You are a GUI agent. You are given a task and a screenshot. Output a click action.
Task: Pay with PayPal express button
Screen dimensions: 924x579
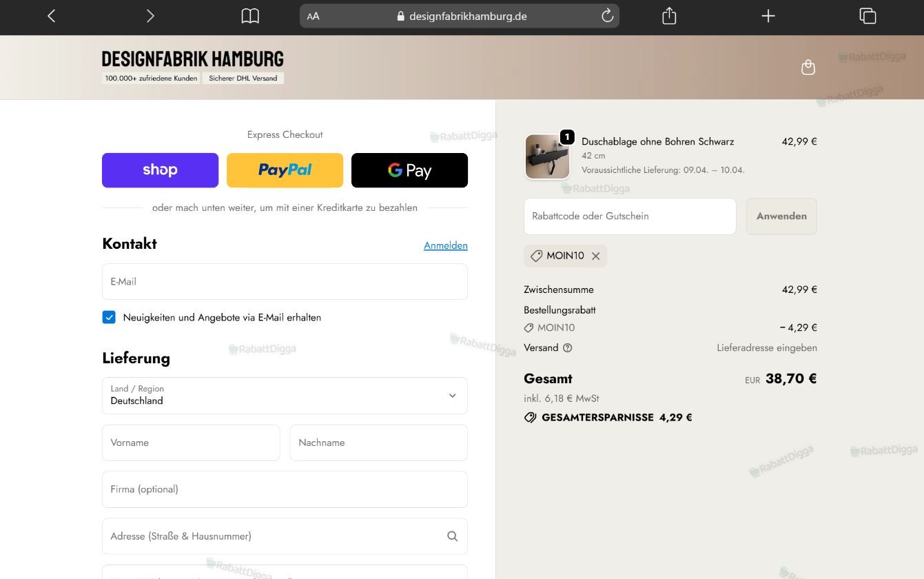[x=285, y=170]
